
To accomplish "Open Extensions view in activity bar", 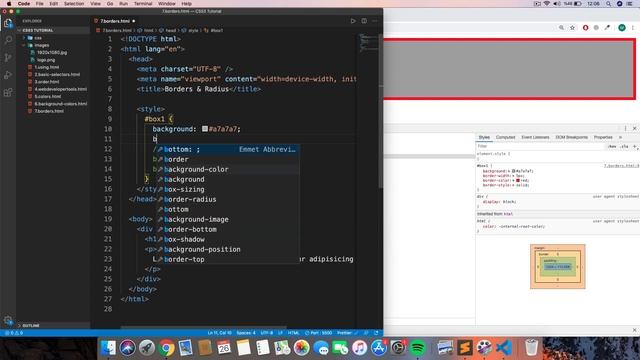I will pyautogui.click(x=8, y=93).
